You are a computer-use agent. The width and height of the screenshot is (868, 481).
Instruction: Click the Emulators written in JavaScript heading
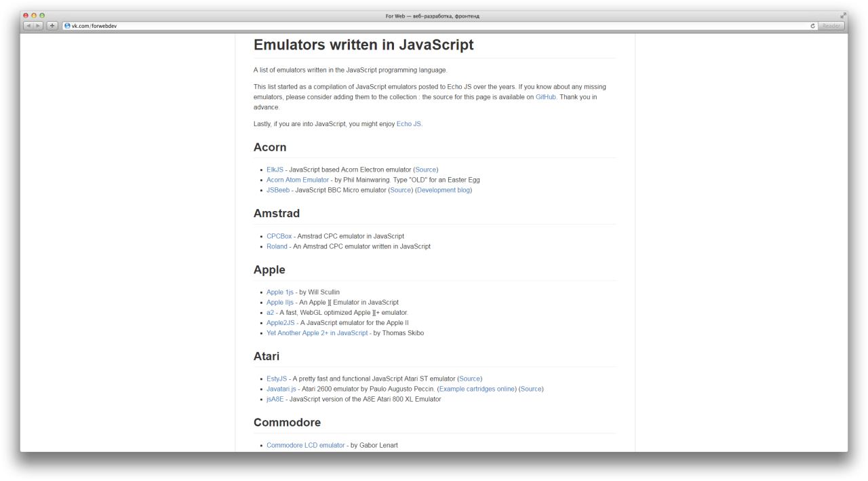pyautogui.click(x=363, y=45)
